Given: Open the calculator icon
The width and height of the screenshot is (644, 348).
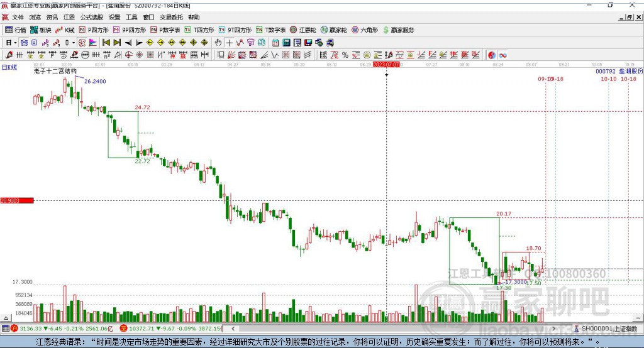Looking at the screenshot, I should 286,43.
